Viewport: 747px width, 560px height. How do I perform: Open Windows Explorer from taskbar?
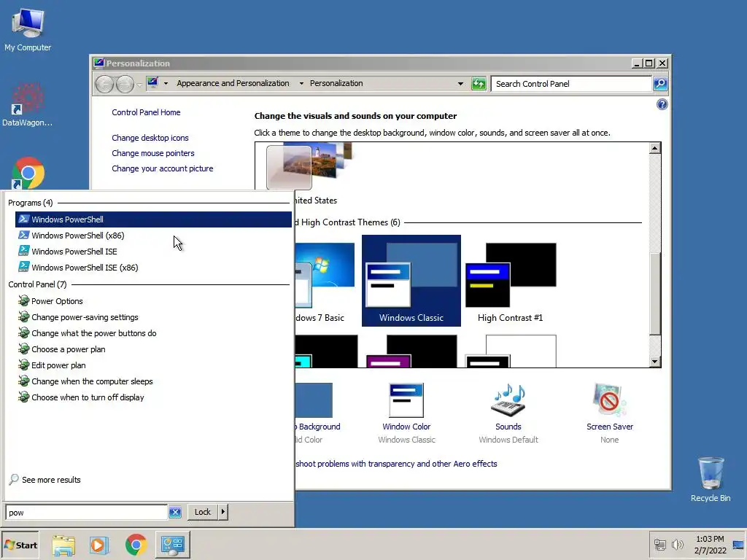click(x=63, y=545)
